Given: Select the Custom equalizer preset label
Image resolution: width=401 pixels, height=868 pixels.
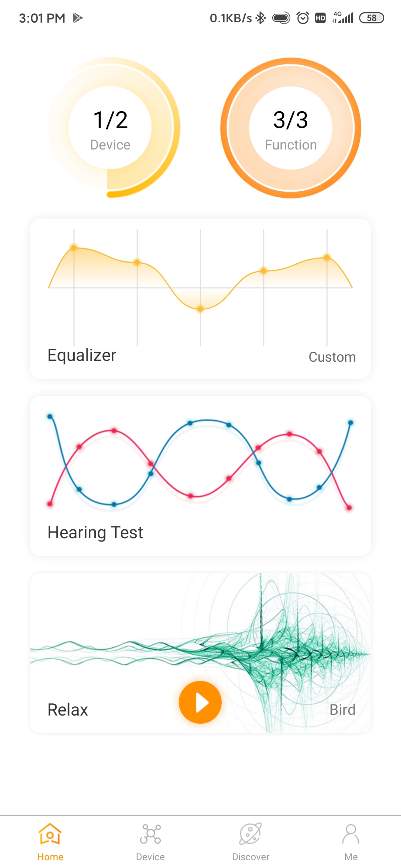Looking at the screenshot, I should pos(332,357).
